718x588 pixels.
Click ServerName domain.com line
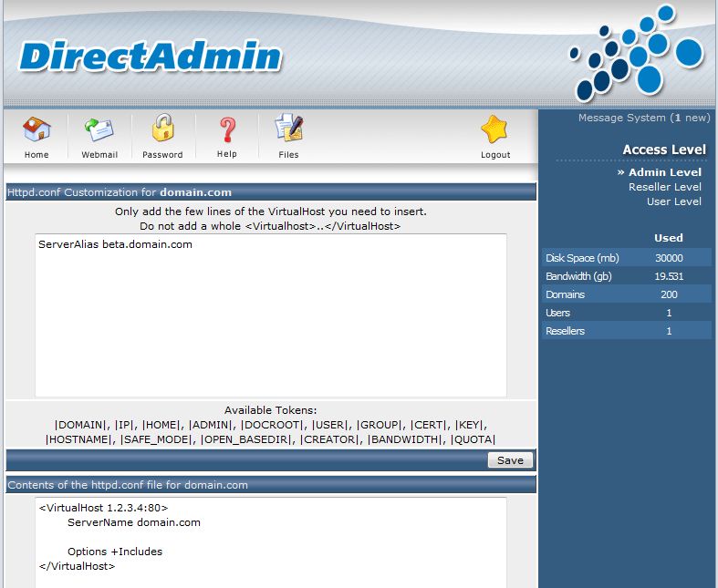134,522
